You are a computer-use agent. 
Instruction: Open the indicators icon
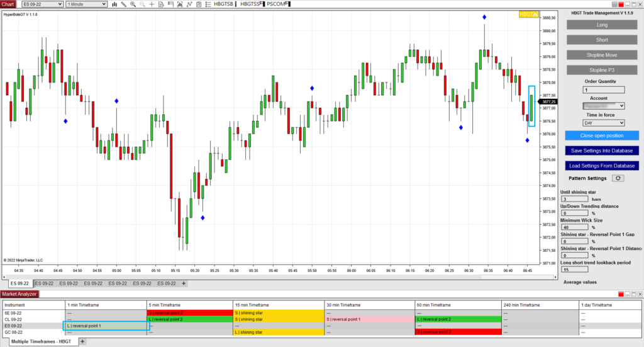point(189,4)
